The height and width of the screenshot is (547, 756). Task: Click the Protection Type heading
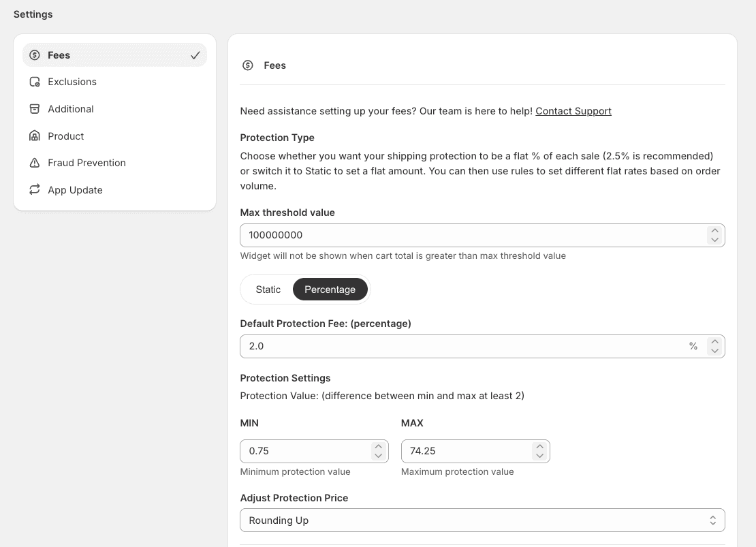(277, 138)
